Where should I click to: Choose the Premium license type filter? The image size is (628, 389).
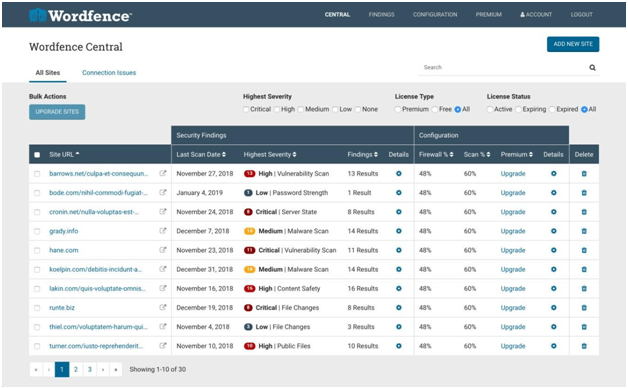pos(398,109)
